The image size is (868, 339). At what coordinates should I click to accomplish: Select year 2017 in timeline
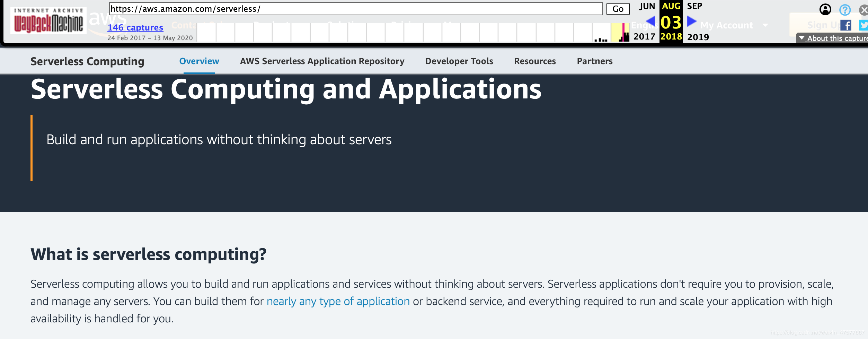[x=644, y=37]
